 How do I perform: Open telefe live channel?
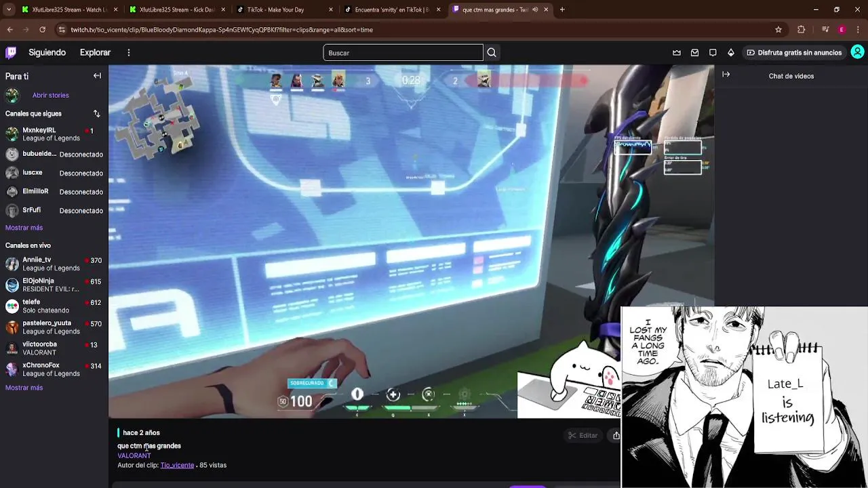click(54, 306)
